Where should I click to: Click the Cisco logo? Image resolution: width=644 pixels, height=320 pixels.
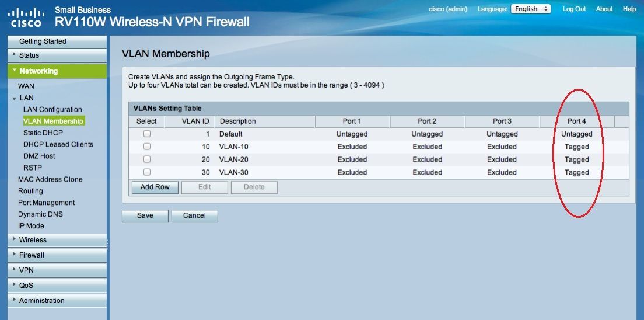coord(26,18)
